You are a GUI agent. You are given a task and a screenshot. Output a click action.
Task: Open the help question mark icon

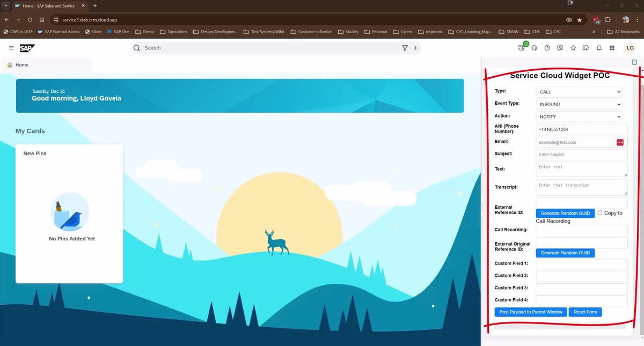[547, 48]
